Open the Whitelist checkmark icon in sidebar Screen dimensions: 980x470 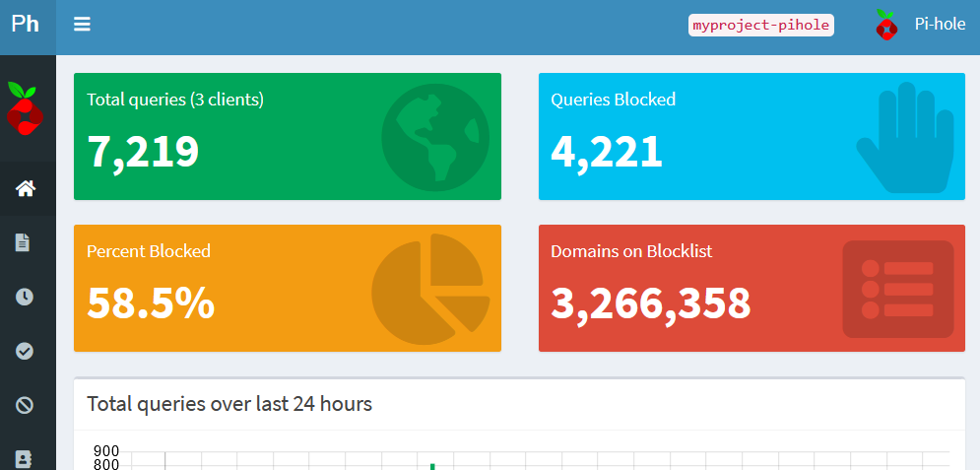(25, 351)
